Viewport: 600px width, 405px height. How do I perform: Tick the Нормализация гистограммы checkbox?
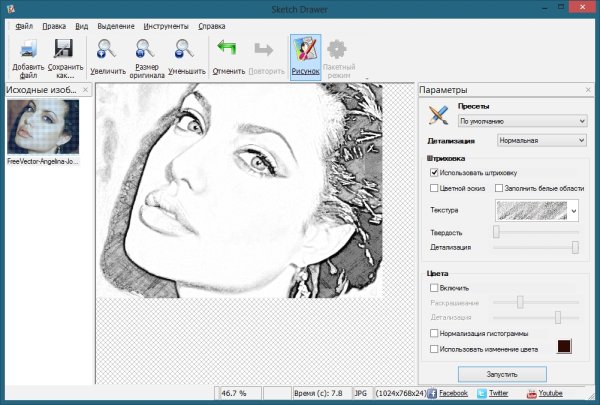[x=434, y=333]
